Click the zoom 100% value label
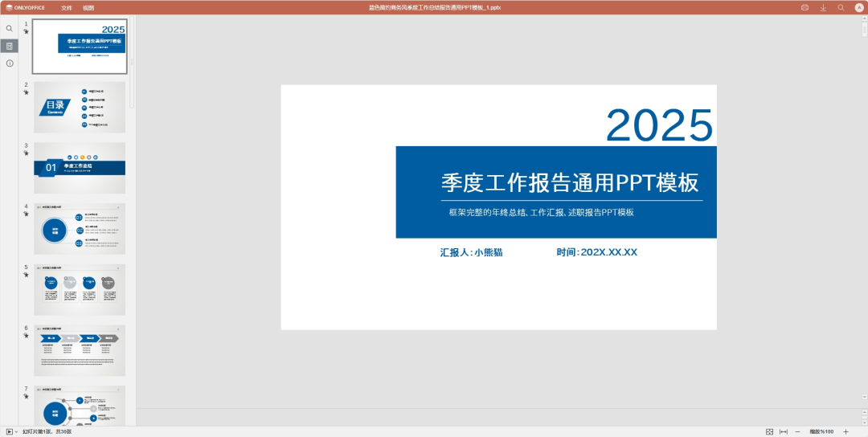 point(821,431)
